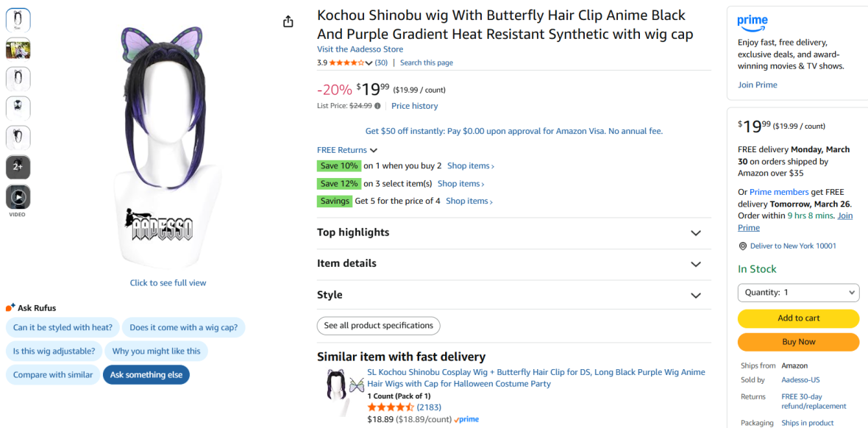The height and width of the screenshot is (428, 868).
Task: Open the Quantity dropdown
Action: (798, 293)
